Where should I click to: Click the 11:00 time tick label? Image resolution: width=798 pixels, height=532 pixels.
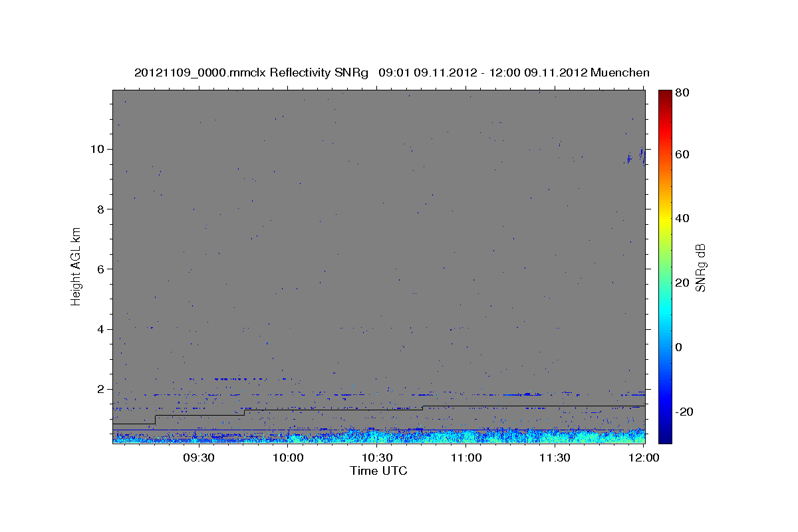point(466,458)
